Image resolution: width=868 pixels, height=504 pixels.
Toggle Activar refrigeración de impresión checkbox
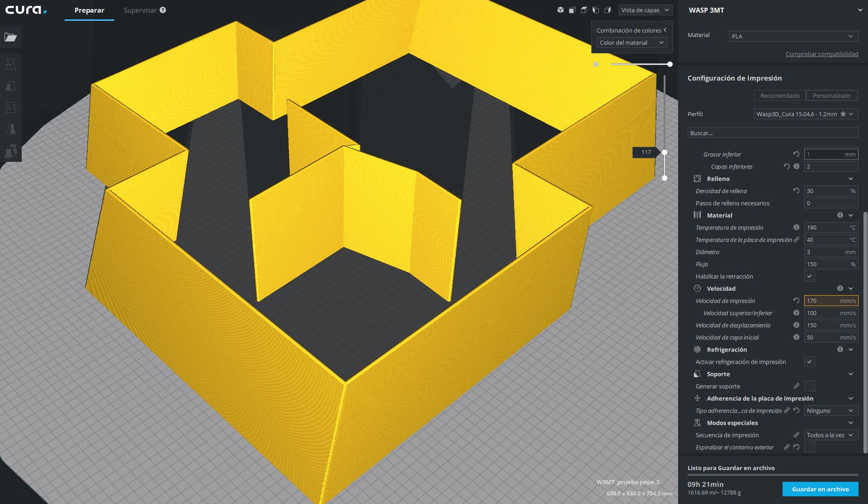click(x=810, y=362)
